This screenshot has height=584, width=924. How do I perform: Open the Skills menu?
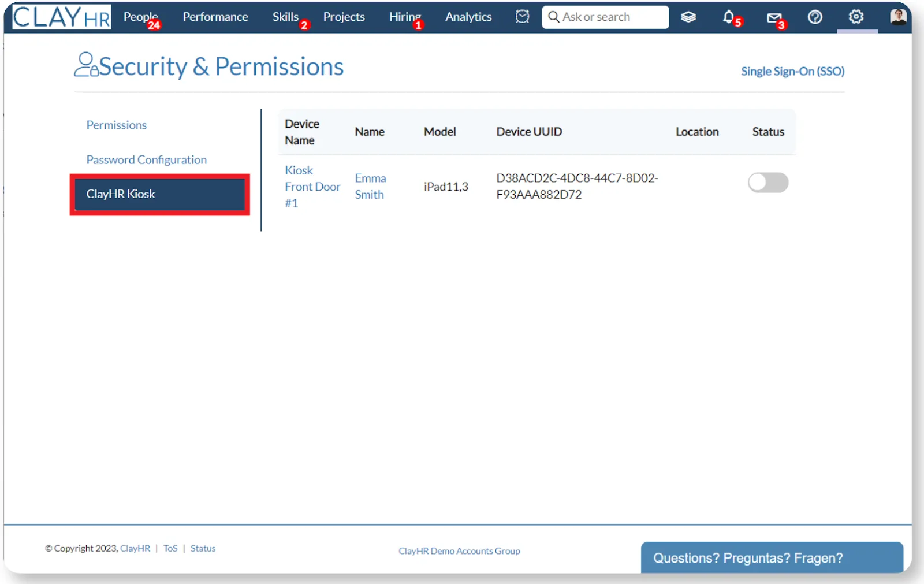coord(285,17)
